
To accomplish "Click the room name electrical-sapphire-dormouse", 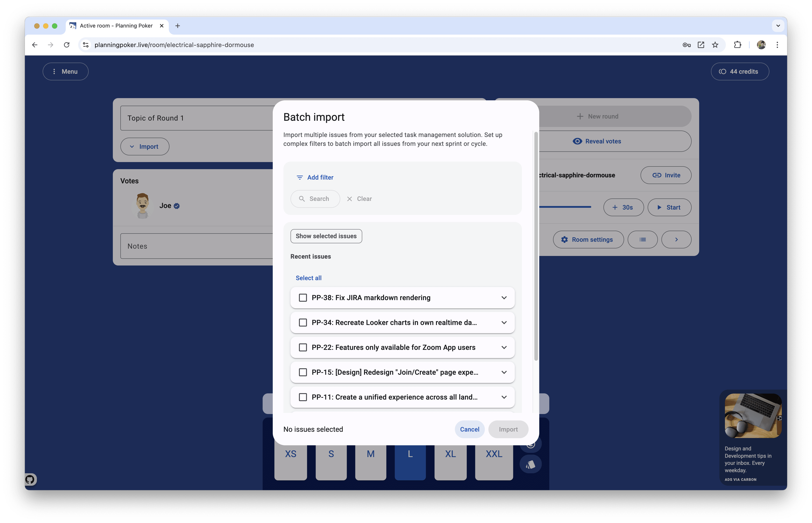I will pyautogui.click(x=577, y=175).
